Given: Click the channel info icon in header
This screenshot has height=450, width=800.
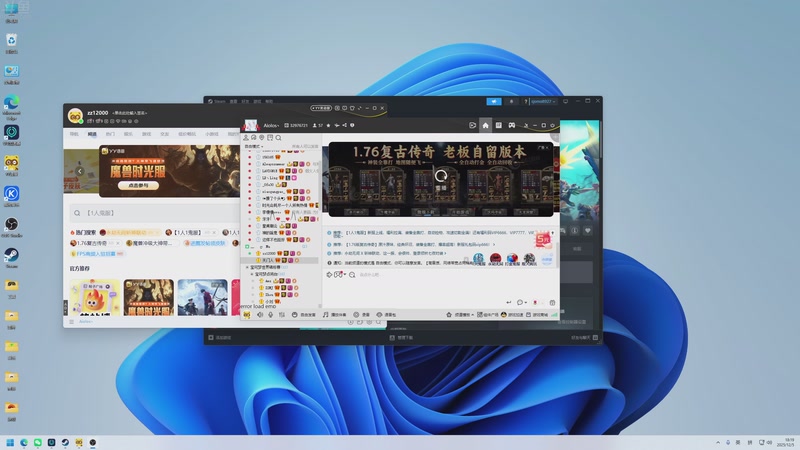Looking at the screenshot, I should 352,125.
